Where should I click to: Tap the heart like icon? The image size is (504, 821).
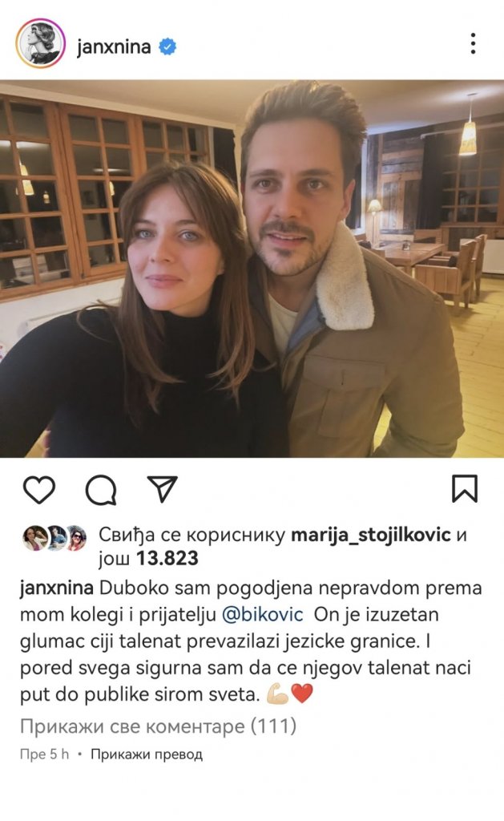click(39, 490)
